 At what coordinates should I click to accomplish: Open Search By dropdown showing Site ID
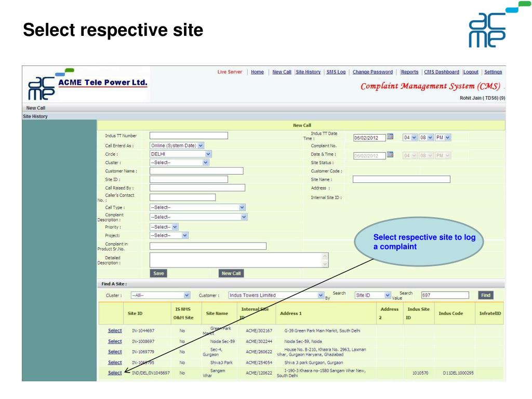373,296
